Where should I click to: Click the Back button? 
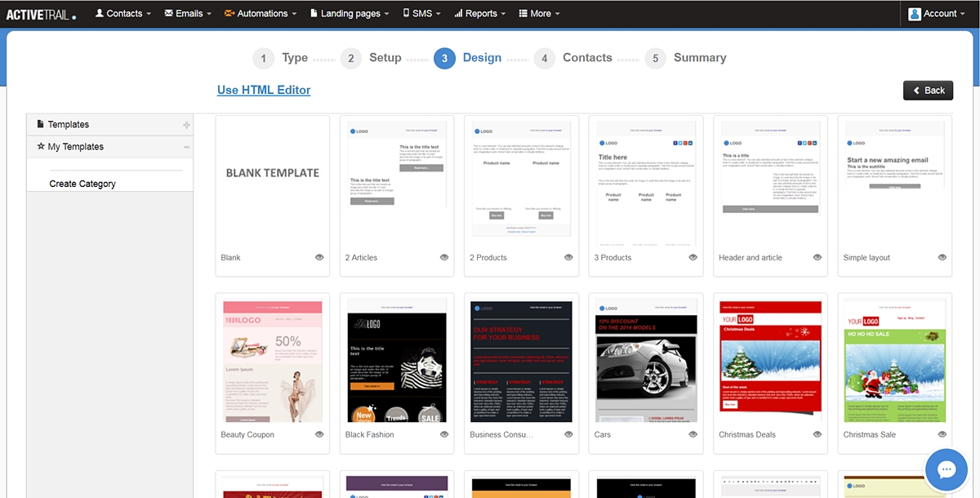coord(928,91)
